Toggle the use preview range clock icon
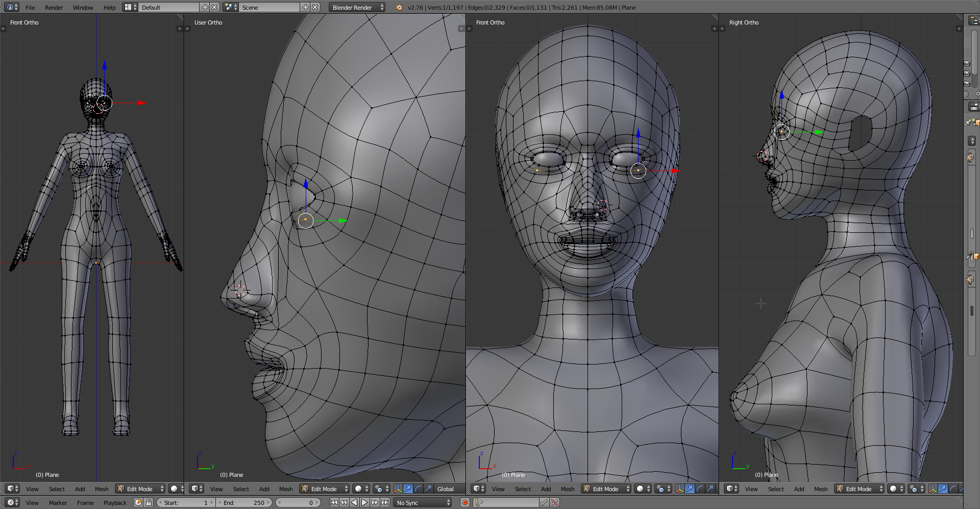This screenshot has width=980, height=509. 138,503
